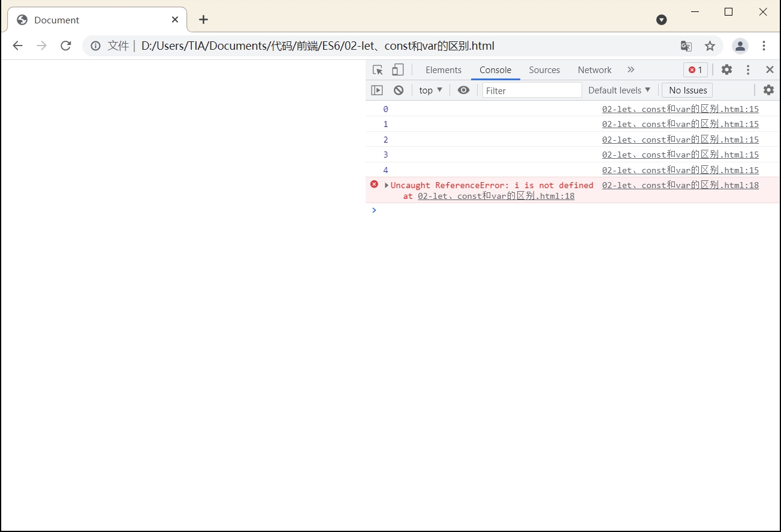Switch to the Elements tab
Screen dimensions: 781x532
(x=444, y=70)
